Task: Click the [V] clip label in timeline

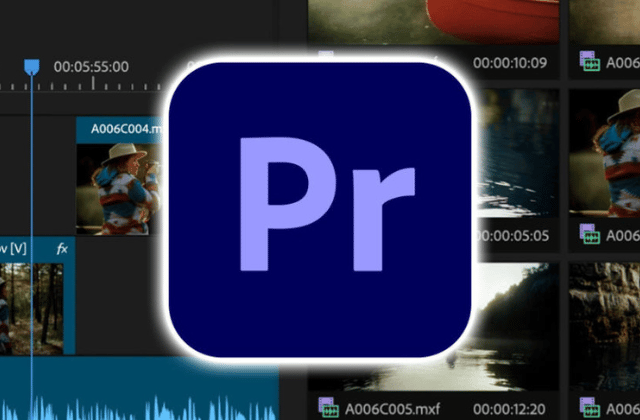Action: tap(13, 249)
